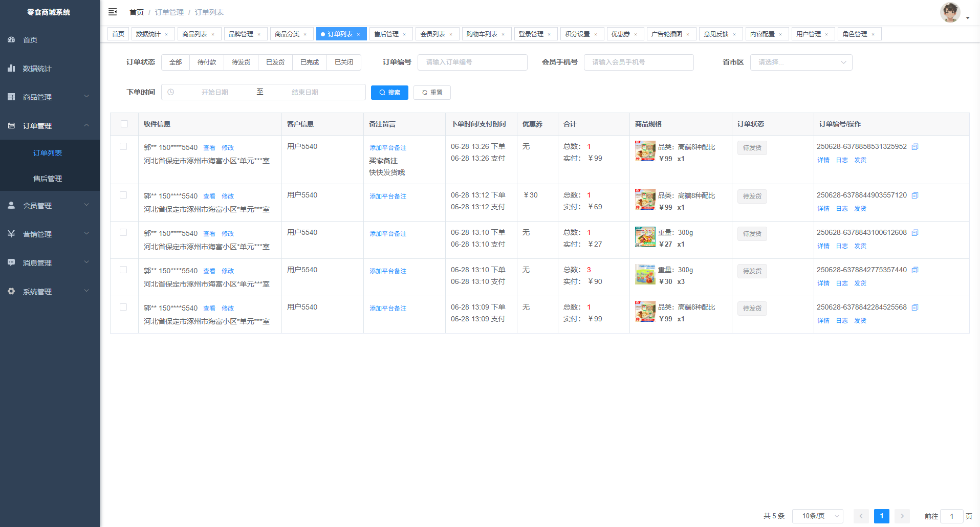Click the 数据统计 bar chart icon

11,68
